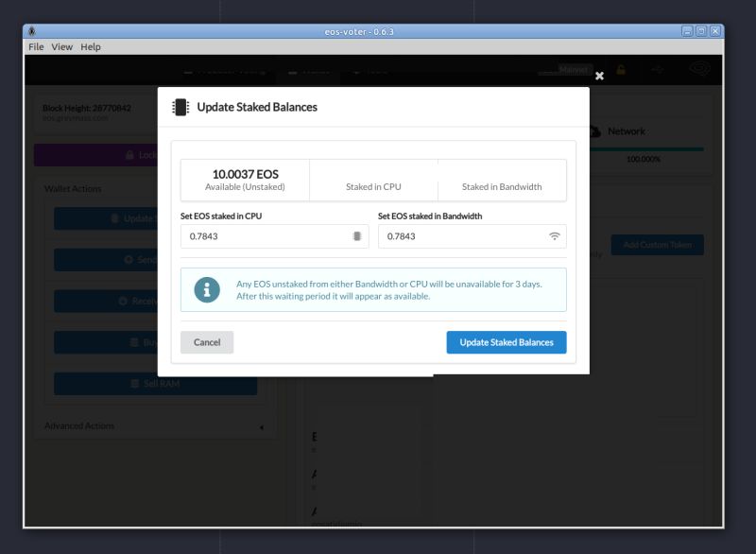This screenshot has width=756, height=554.
Task: Click the WiFi icon beside the Bandwidth stake field
Action: tap(557, 236)
